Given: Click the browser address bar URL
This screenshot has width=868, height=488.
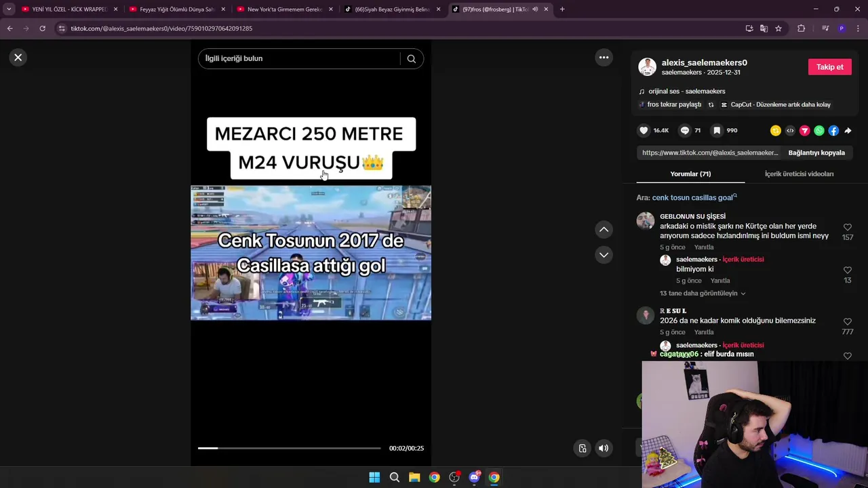Looking at the screenshot, I should tap(161, 28).
